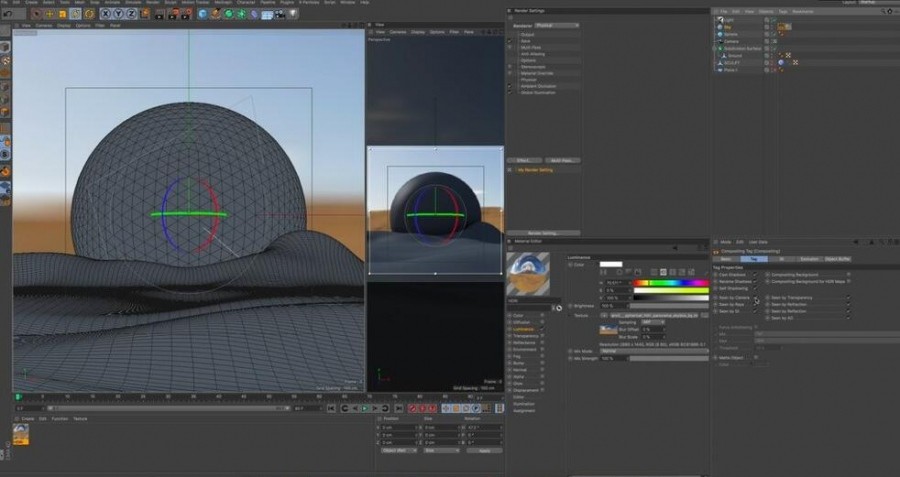Image resolution: width=900 pixels, height=477 pixels.
Task: Click the Multi-Pass... button
Action: click(x=562, y=161)
